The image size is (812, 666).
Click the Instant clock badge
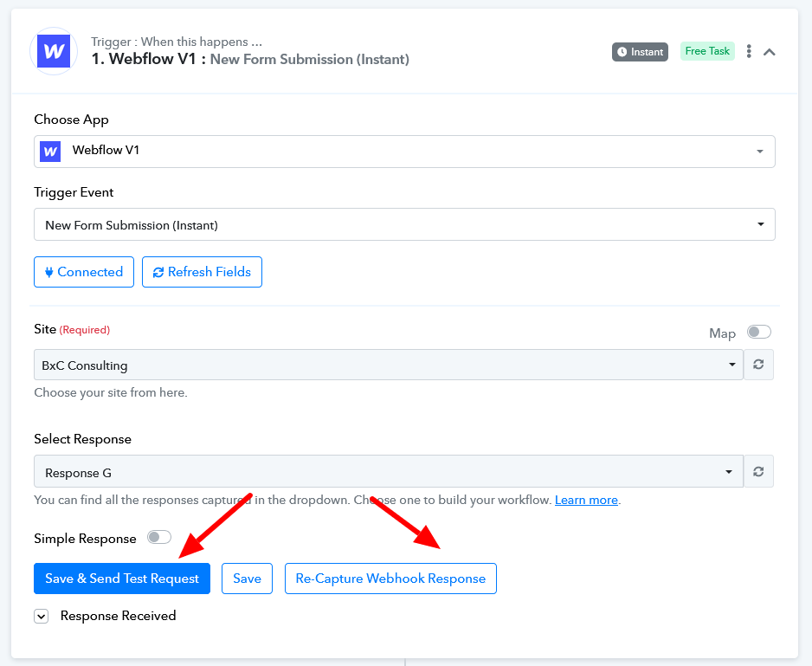coord(640,52)
